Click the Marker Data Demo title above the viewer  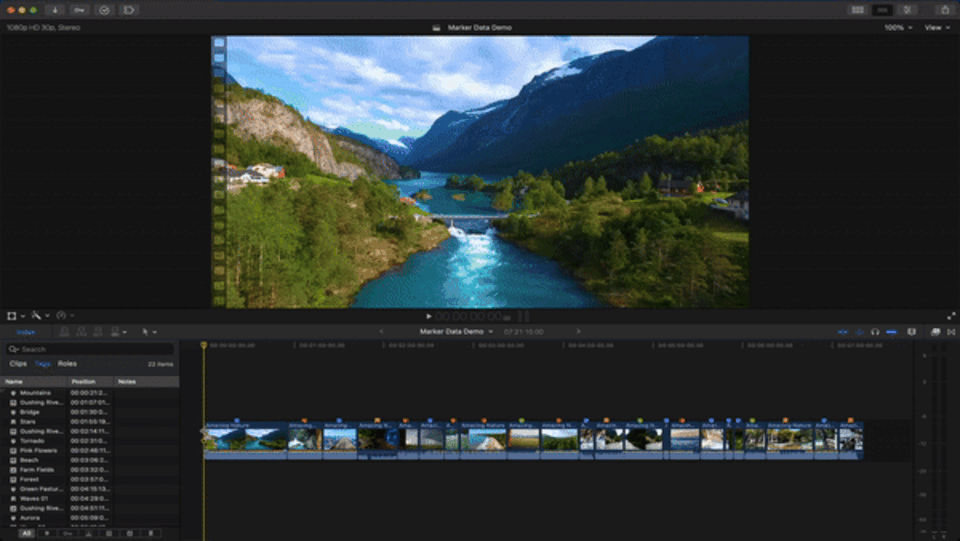click(x=479, y=28)
